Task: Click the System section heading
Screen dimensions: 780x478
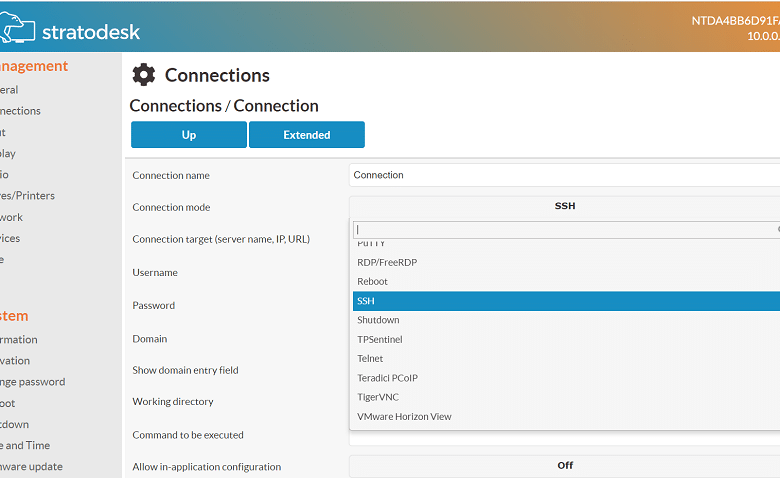Action: pyautogui.click(x=14, y=316)
